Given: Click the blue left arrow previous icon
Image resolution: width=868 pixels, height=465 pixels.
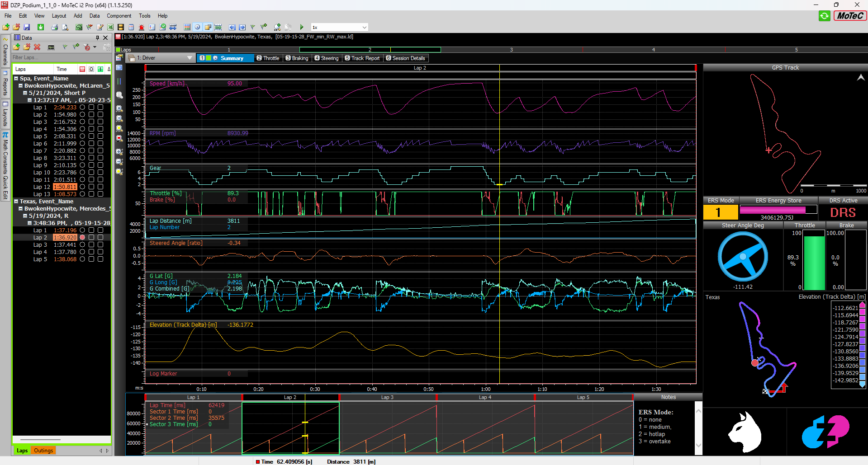Looking at the screenshot, I should (232, 27).
